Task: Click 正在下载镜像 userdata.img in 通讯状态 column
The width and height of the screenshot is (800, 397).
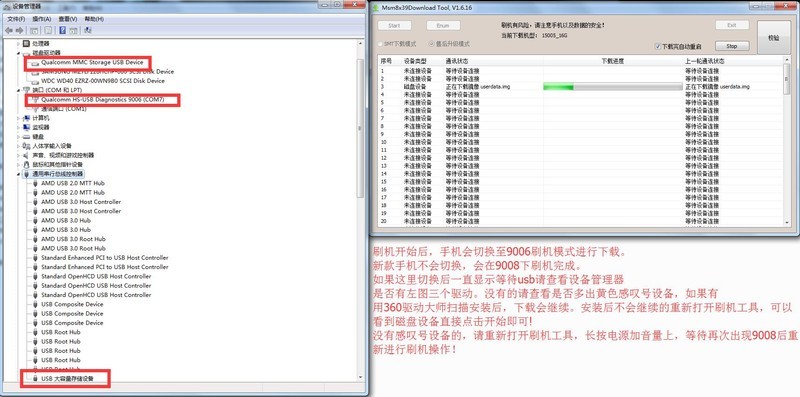Action: (478, 87)
